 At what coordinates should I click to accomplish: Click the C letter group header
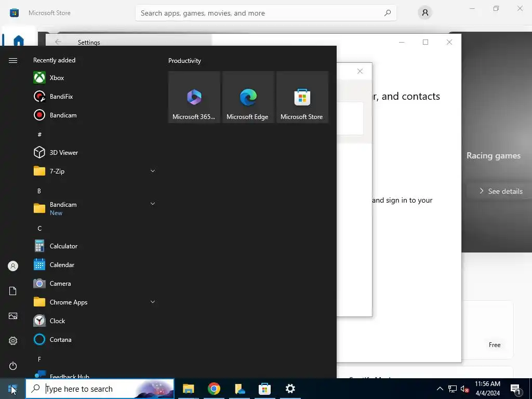coord(39,229)
